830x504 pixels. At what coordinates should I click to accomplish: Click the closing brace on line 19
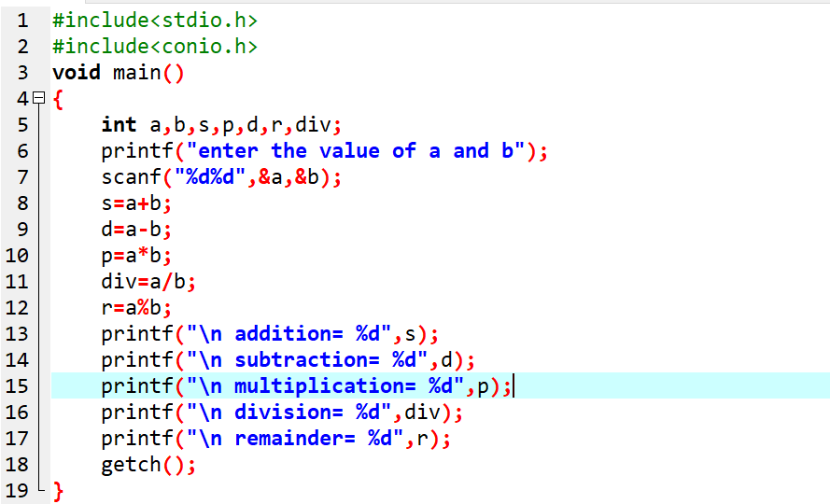point(58,491)
